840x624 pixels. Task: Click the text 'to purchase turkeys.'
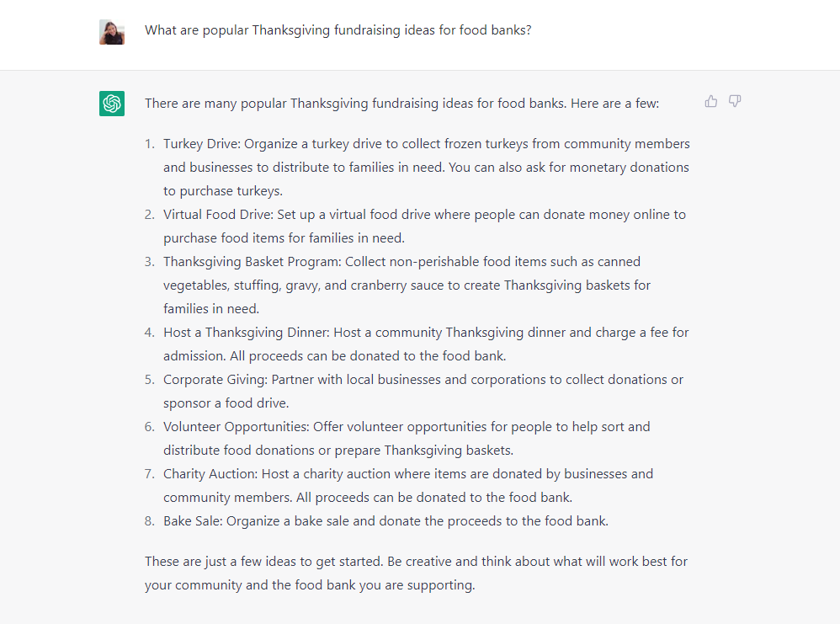tap(223, 191)
